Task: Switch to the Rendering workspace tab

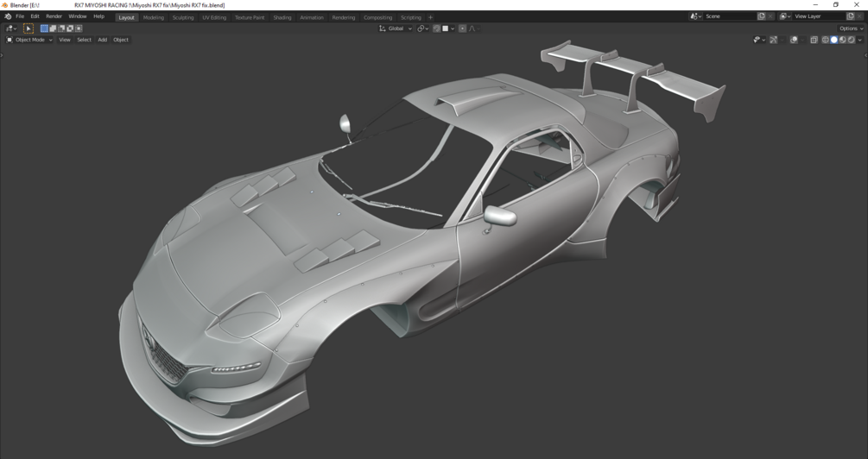Action: [343, 18]
